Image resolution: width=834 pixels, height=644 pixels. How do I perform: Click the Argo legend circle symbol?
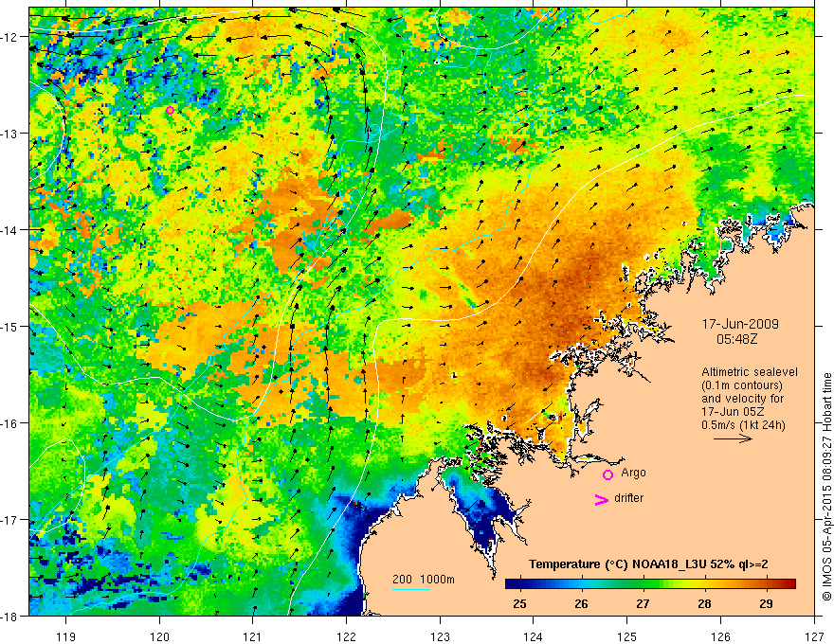(x=607, y=474)
